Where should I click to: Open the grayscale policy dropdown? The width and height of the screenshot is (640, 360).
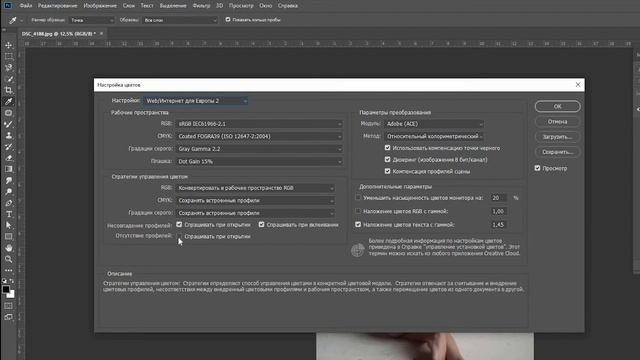pyautogui.click(x=255, y=213)
